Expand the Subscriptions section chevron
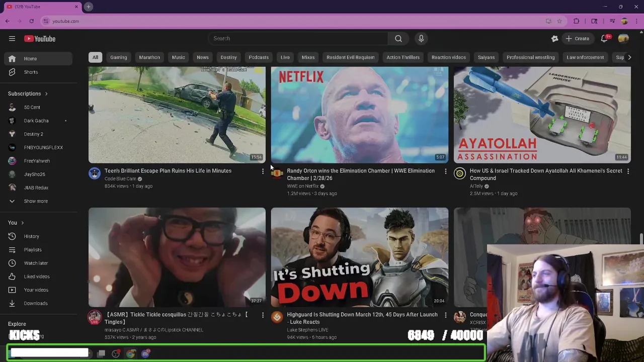 pos(46,94)
